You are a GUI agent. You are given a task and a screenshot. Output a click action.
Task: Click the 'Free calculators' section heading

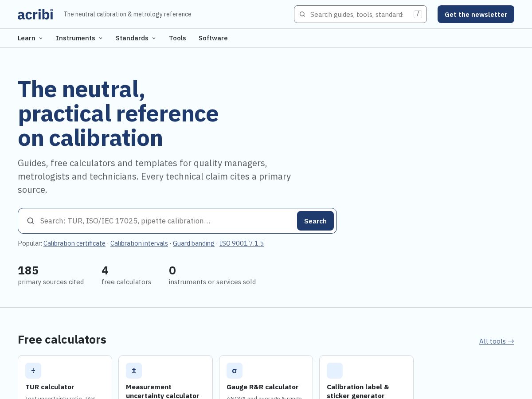tap(62, 340)
